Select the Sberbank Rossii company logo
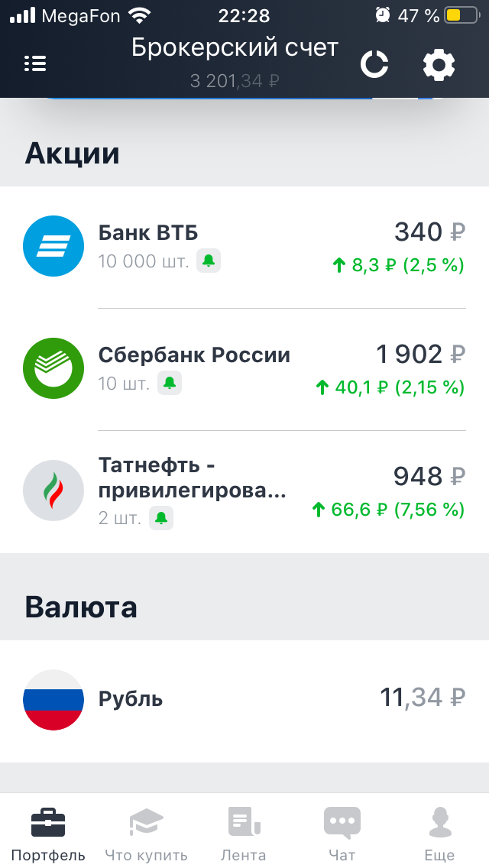Image resolution: width=489 pixels, height=868 pixels. coord(53,368)
